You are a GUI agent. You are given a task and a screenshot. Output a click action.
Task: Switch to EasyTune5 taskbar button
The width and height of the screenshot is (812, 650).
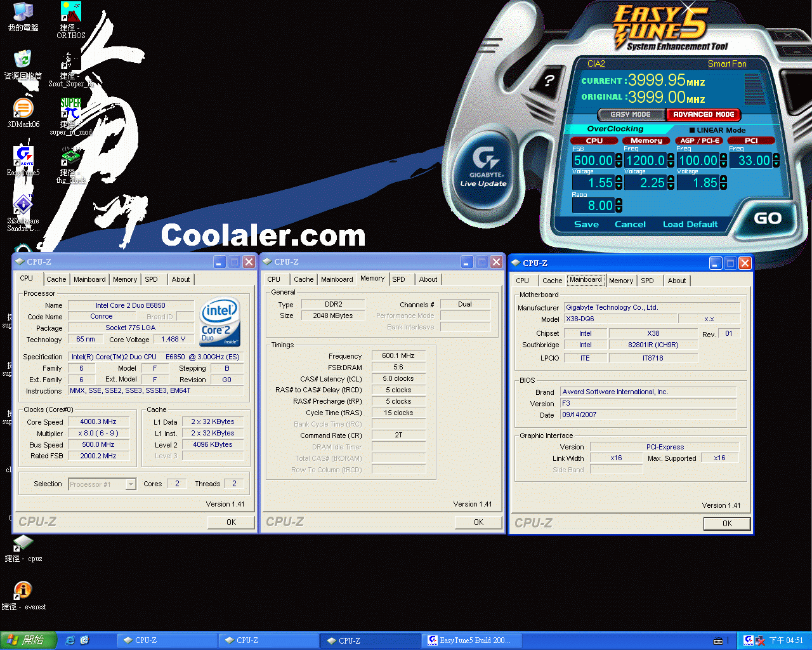pos(473,640)
